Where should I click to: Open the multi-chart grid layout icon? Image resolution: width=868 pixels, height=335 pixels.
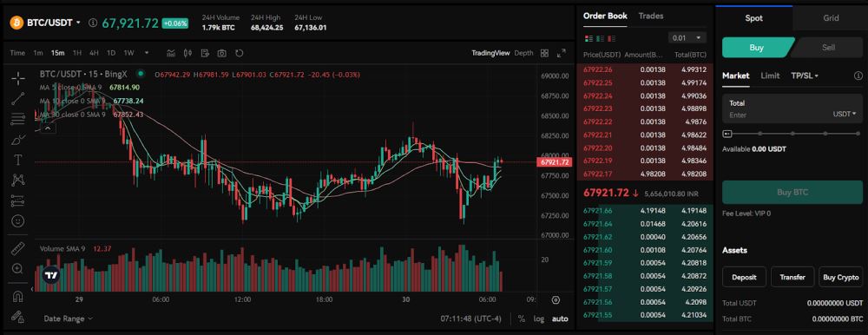[545, 53]
